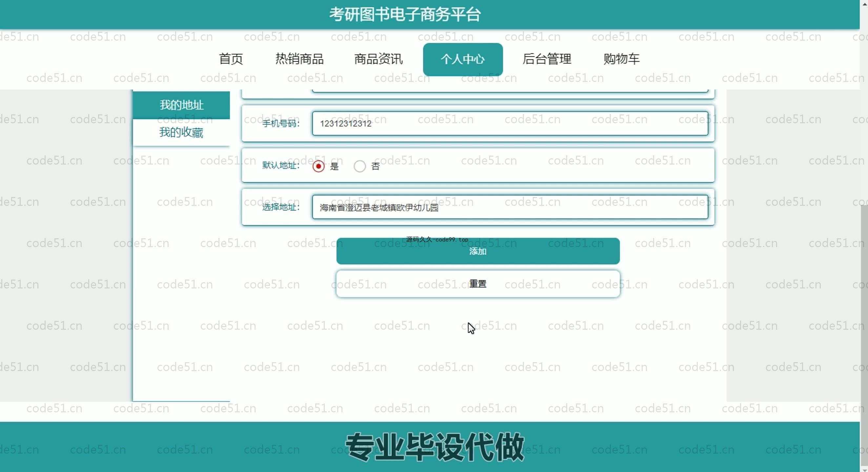Open 我的收藏 in sidebar
This screenshot has width=868, height=472.
click(x=181, y=132)
